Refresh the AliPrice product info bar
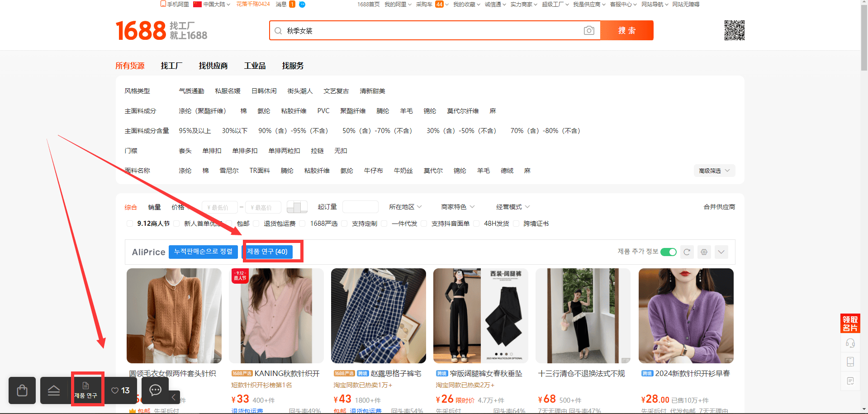 click(x=687, y=252)
